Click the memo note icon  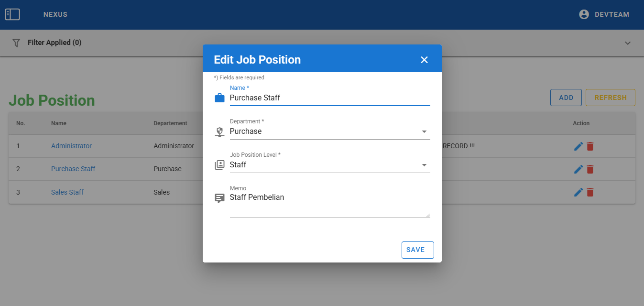coord(219,198)
